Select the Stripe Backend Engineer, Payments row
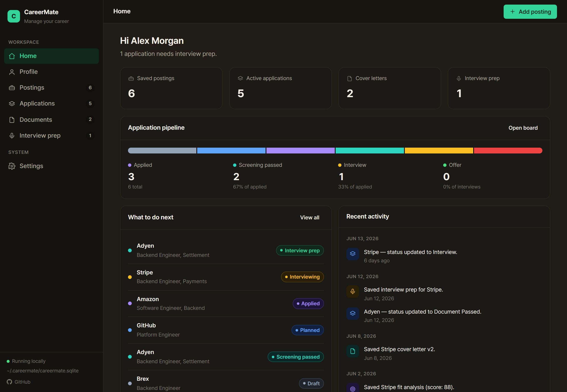The height and width of the screenshot is (392, 567). coord(226,277)
